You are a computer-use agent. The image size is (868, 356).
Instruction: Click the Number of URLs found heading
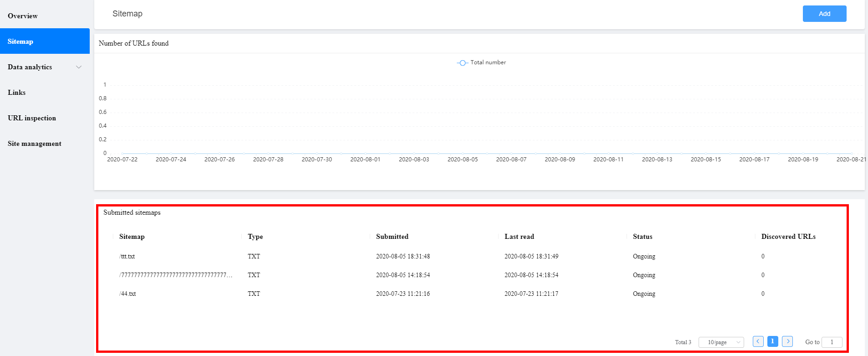(x=134, y=43)
